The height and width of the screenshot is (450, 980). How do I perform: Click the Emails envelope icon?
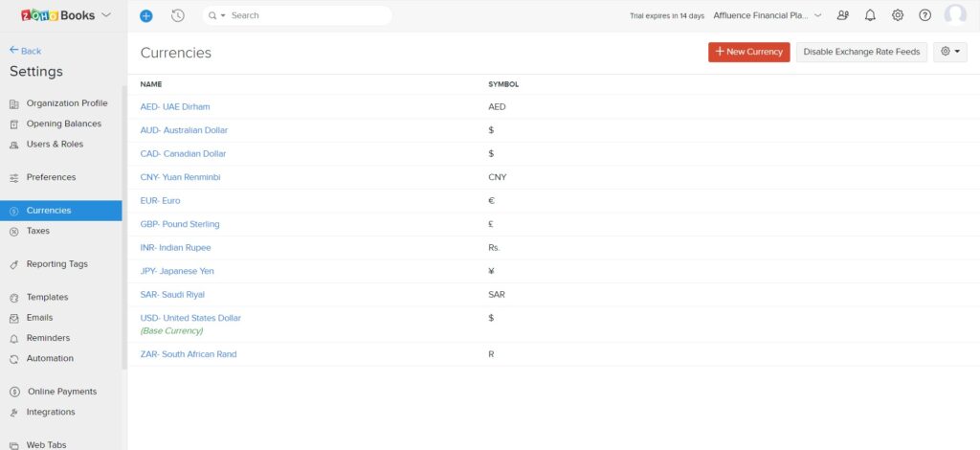(14, 318)
